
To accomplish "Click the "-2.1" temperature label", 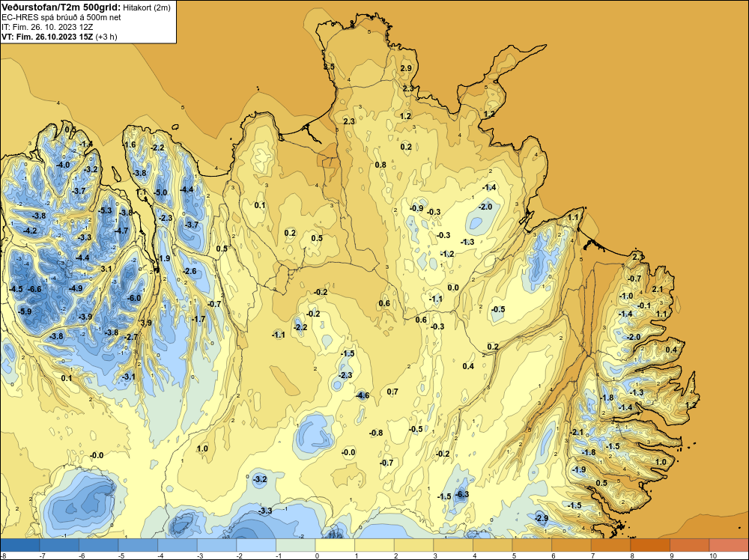I will pyautogui.click(x=577, y=433).
